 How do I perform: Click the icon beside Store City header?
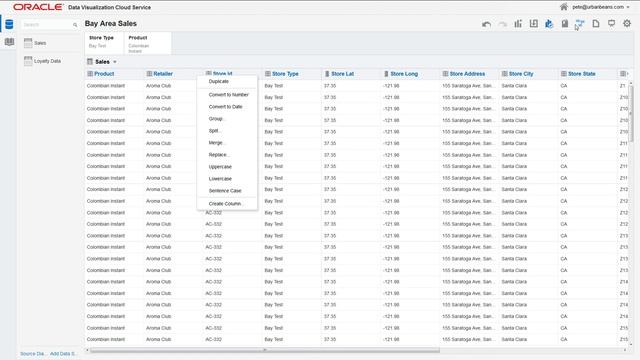pos(504,74)
